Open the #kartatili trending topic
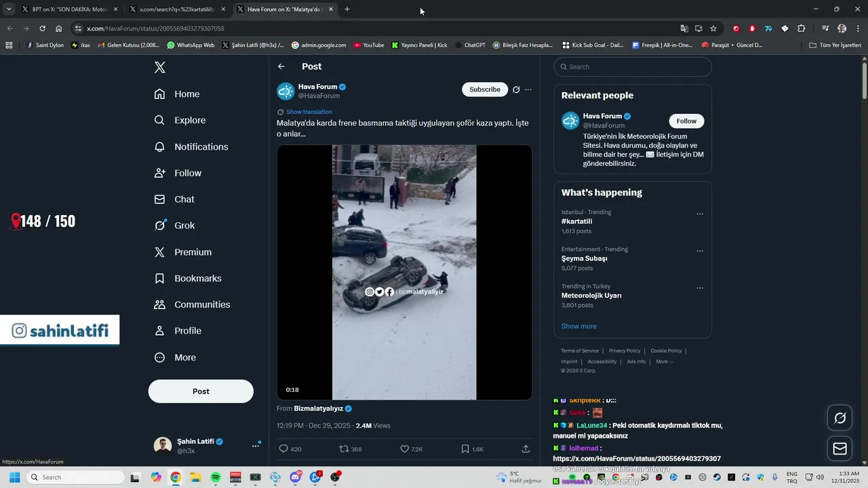 tap(577, 222)
